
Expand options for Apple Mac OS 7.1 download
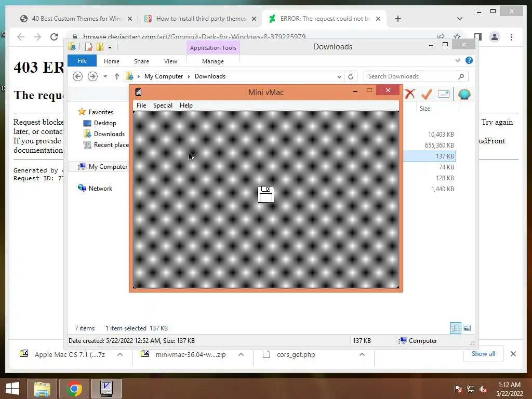coord(120,354)
